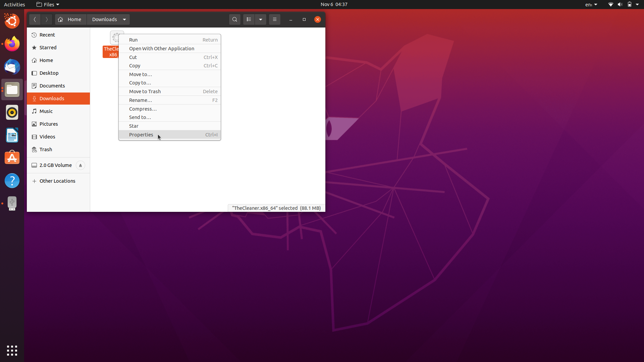The width and height of the screenshot is (644, 362).
Task: Open Documents in sidebar
Action: coord(58,86)
